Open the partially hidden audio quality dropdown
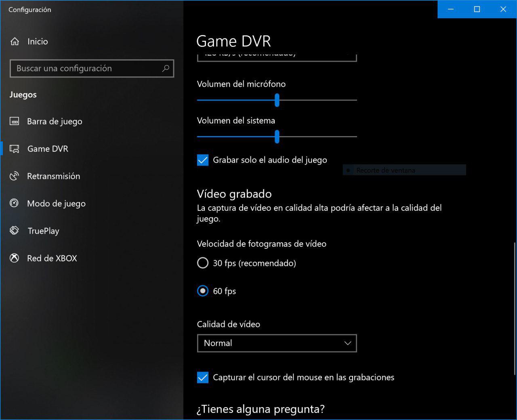 click(x=277, y=57)
